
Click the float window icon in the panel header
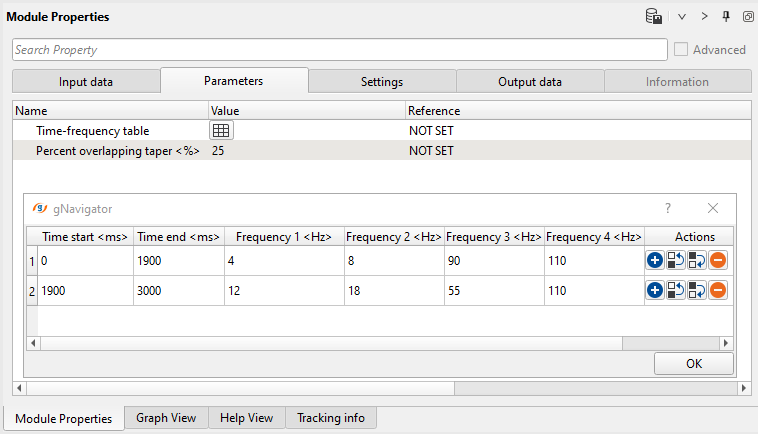click(x=746, y=17)
